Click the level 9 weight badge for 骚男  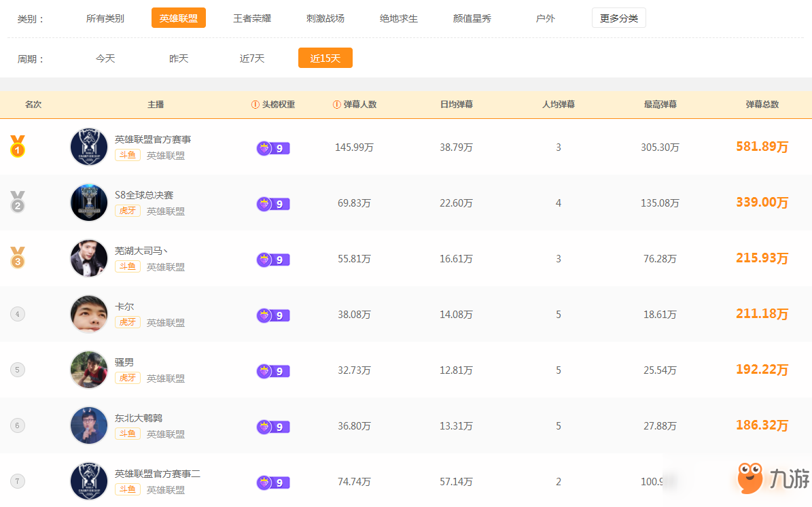pos(273,371)
